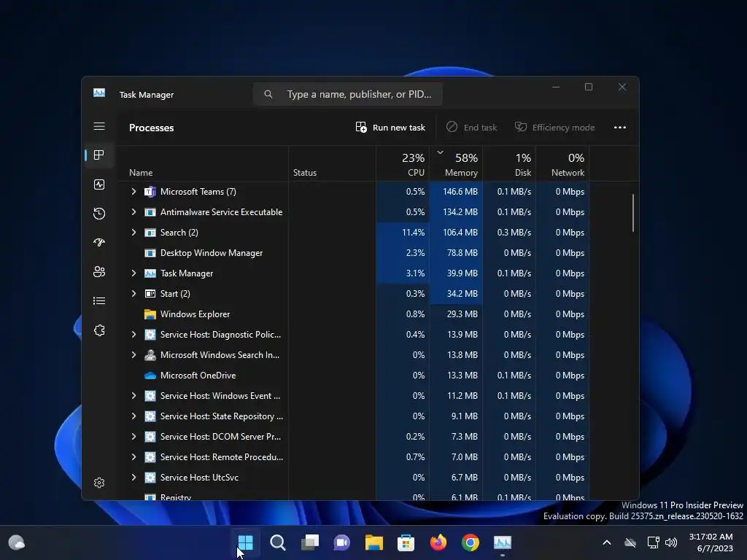Open Microsoft Store from taskbar
Image resolution: width=747 pixels, height=560 pixels.
coord(406,542)
